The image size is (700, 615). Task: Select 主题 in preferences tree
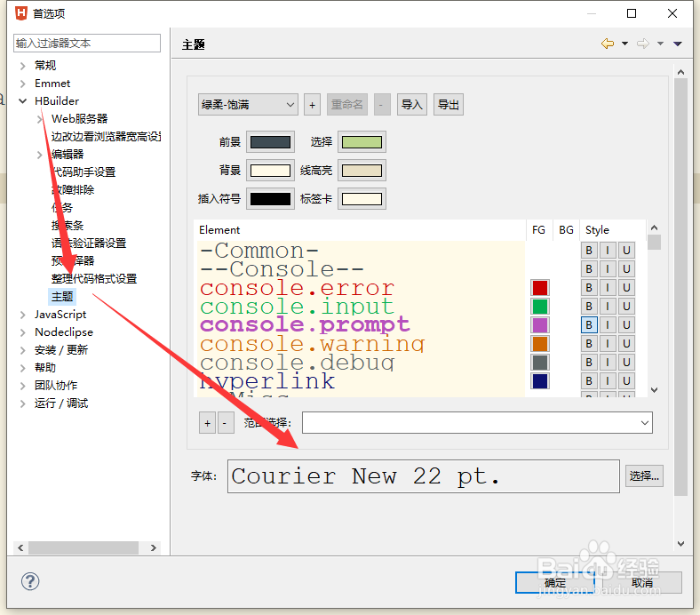[62, 297]
